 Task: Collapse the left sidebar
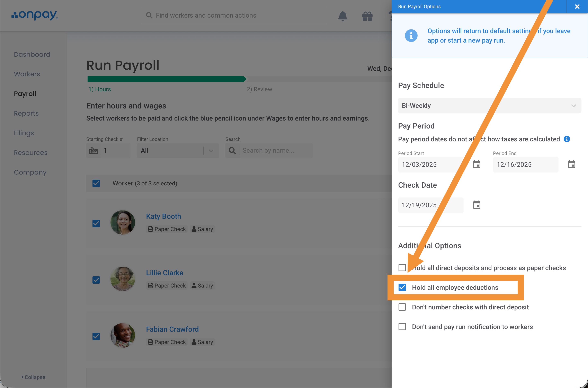click(33, 377)
